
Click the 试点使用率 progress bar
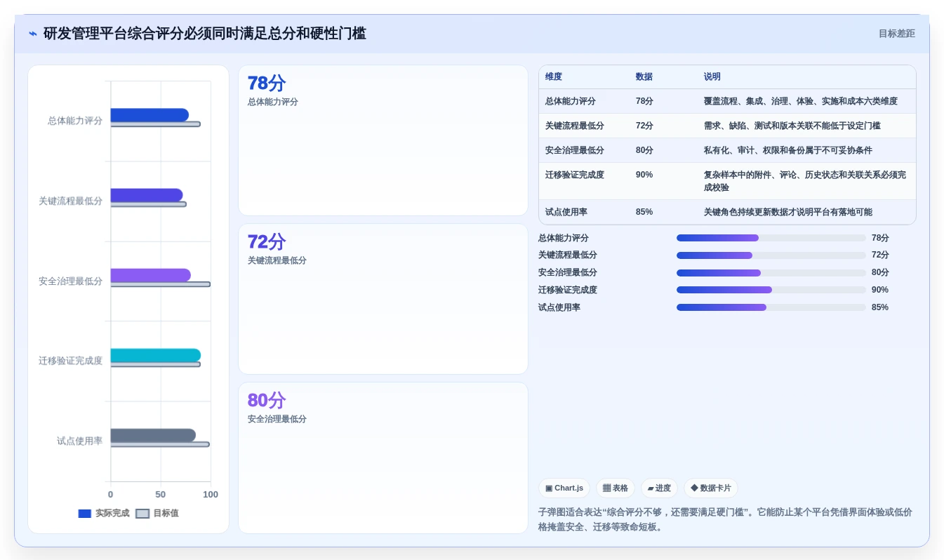point(771,307)
